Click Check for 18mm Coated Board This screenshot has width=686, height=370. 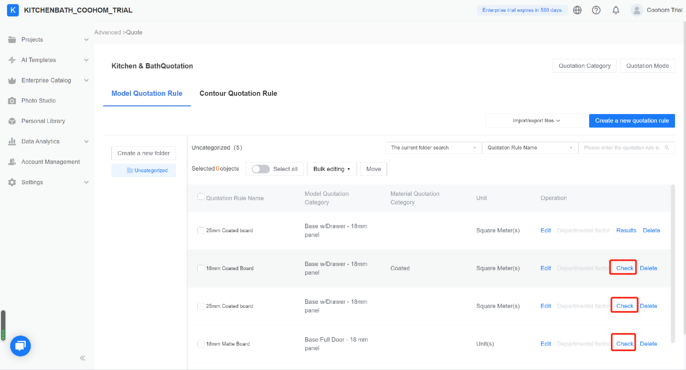(624, 268)
